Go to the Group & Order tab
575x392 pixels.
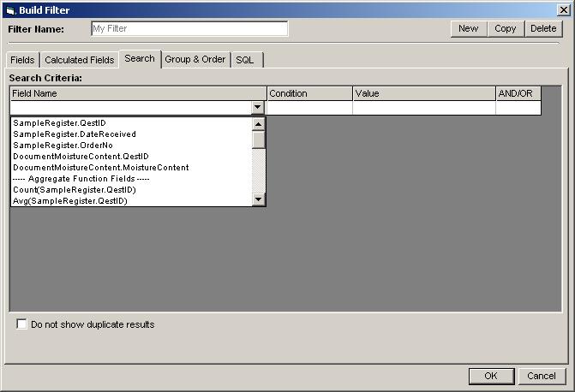(x=195, y=60)
